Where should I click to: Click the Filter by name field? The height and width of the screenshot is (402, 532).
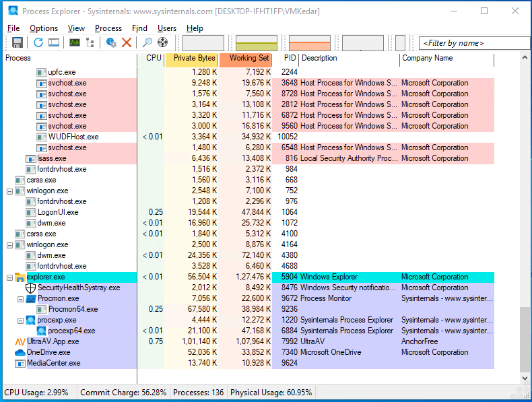tap(471, 43)
